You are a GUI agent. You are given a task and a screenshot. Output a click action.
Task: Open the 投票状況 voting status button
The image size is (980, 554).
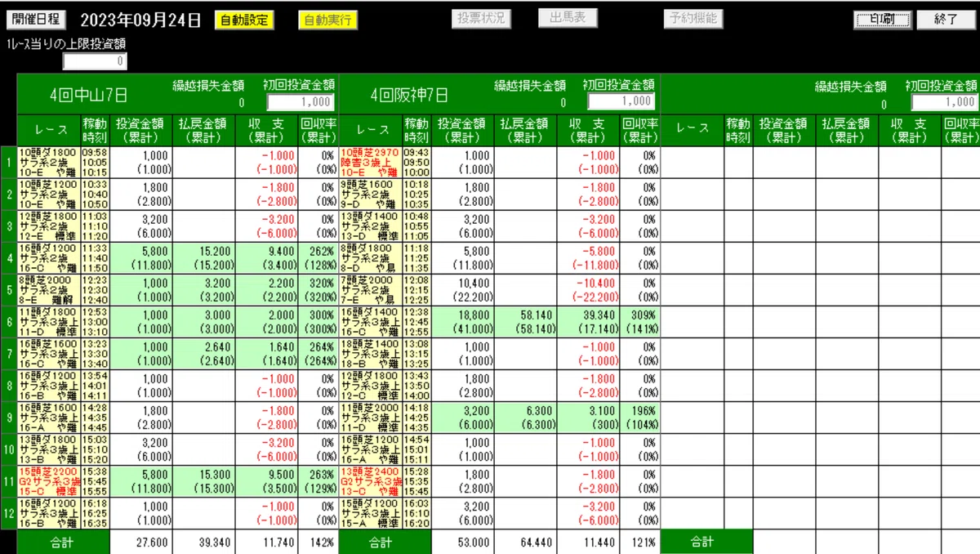point(482,19)
